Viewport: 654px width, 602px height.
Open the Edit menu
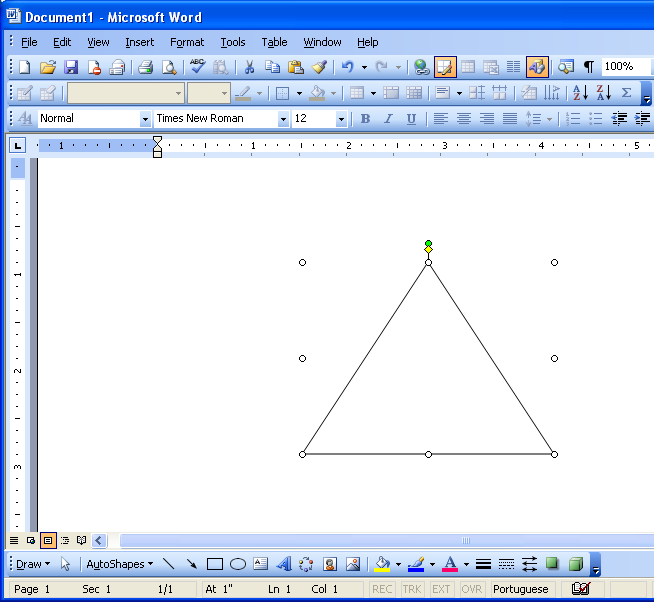[x=62, y=42]
